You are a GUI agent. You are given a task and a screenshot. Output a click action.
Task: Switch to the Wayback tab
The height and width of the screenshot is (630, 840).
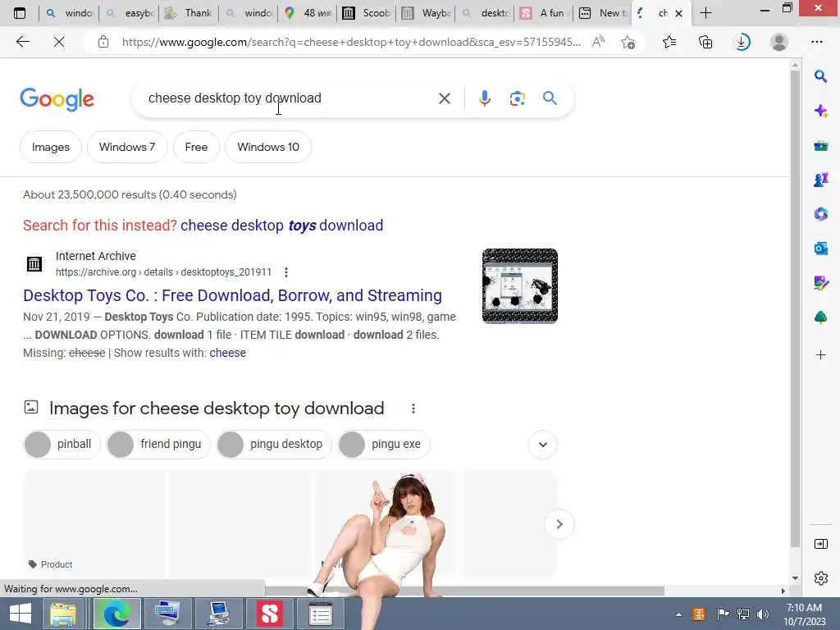[427, 13]
